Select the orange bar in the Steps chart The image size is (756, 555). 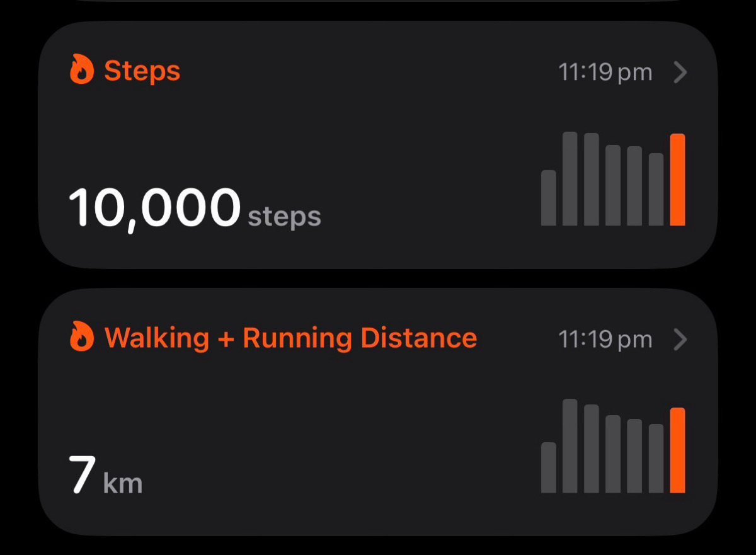[678, 180]
